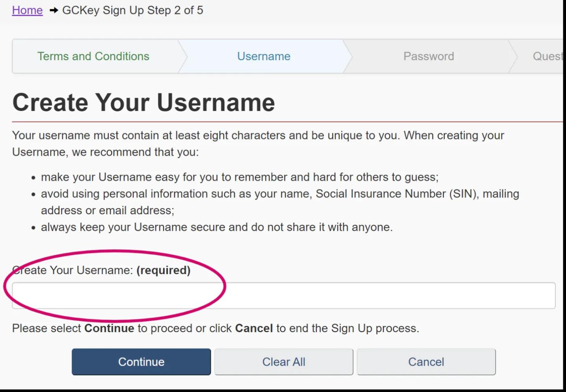The height and width of the screenshot is (392, 566).
Task: Select the partially visible Questions step tab
Action: 547,56
